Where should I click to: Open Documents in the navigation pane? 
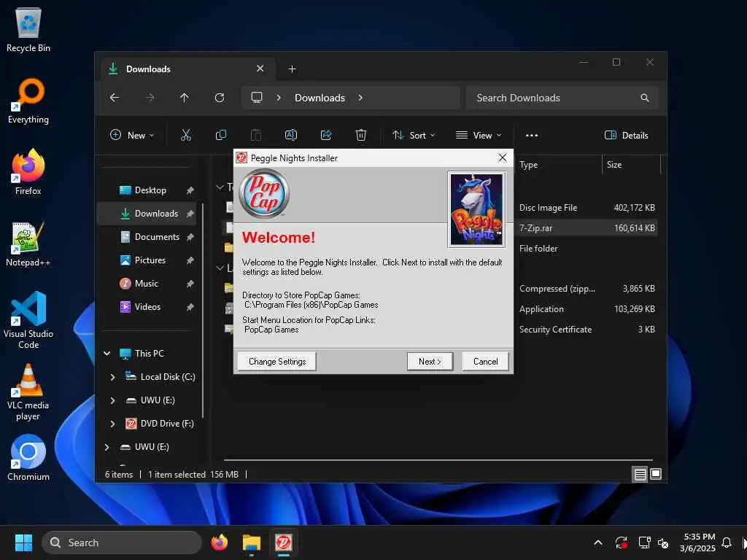point(158,237)
